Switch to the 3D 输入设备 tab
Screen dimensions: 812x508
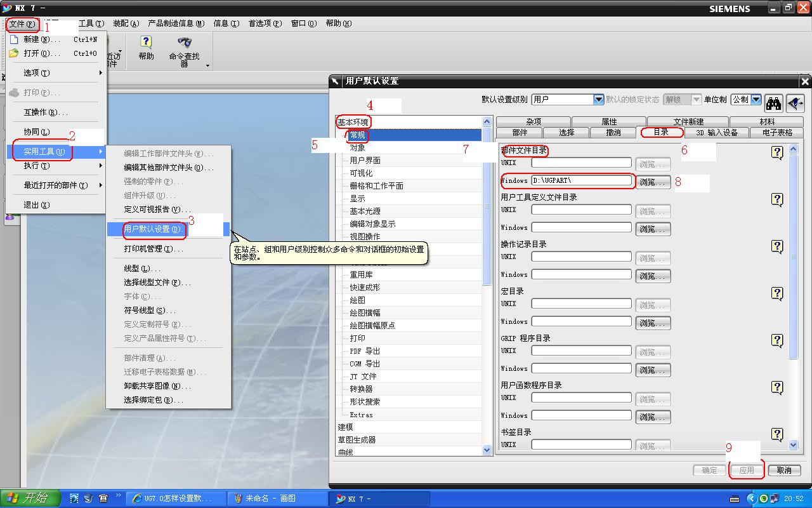click(717, 133)
